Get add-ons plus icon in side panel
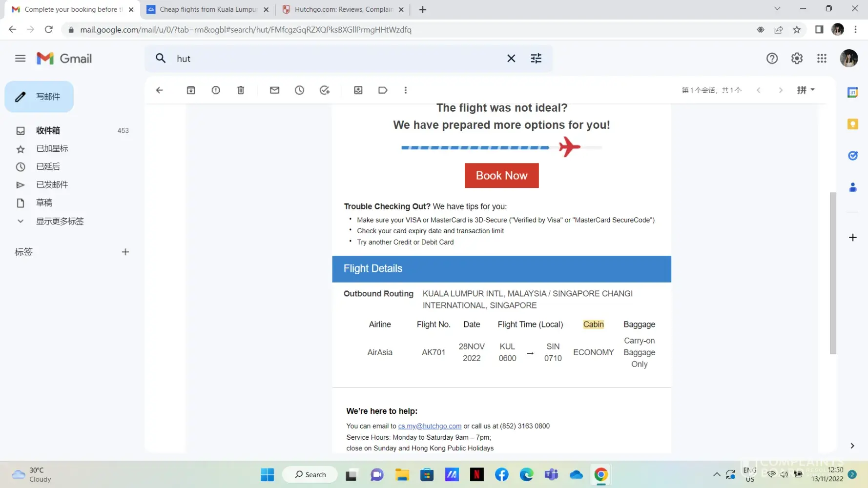This screenshot has width=868, height=488. click(853, 238)
